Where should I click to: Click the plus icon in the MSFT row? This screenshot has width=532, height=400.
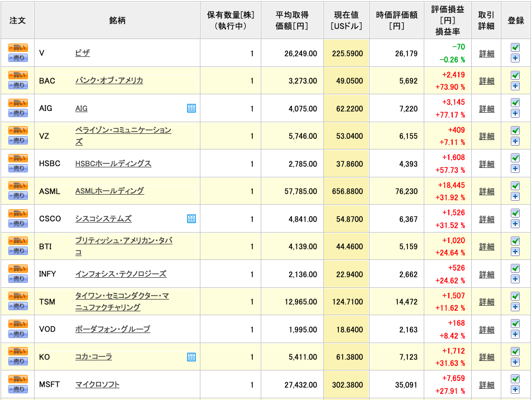(x=515, y=389)
